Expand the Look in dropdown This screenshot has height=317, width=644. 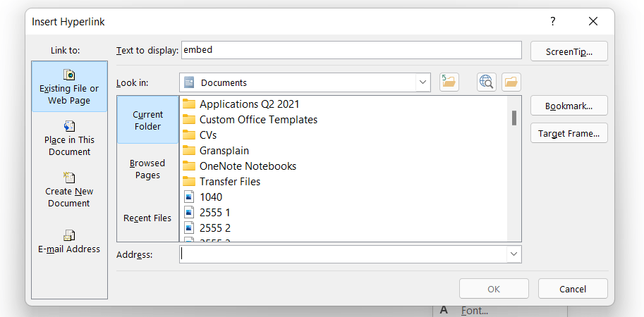coord(423,82)
